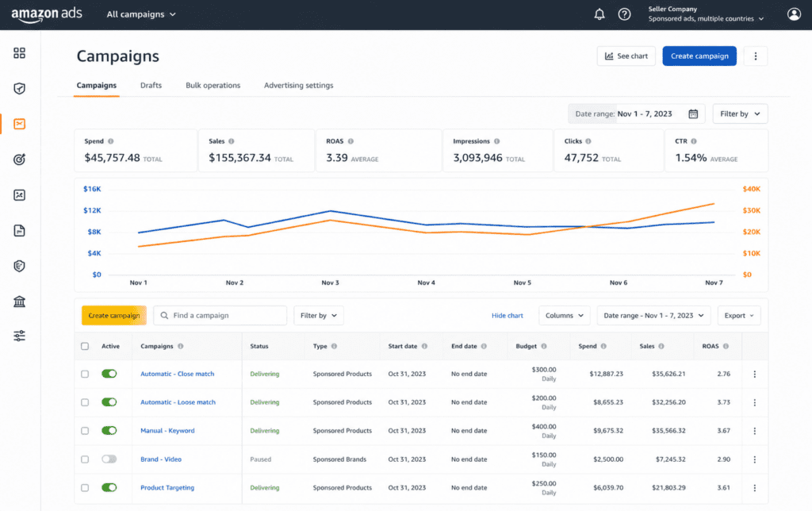Viewport: 812px width, 511px height.
Task: Open row menu for Brand - Video
Action: [x=755, y=459]
